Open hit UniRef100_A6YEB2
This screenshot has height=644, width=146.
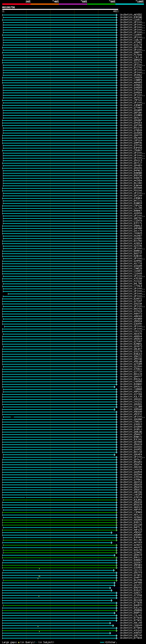point(131,15)
